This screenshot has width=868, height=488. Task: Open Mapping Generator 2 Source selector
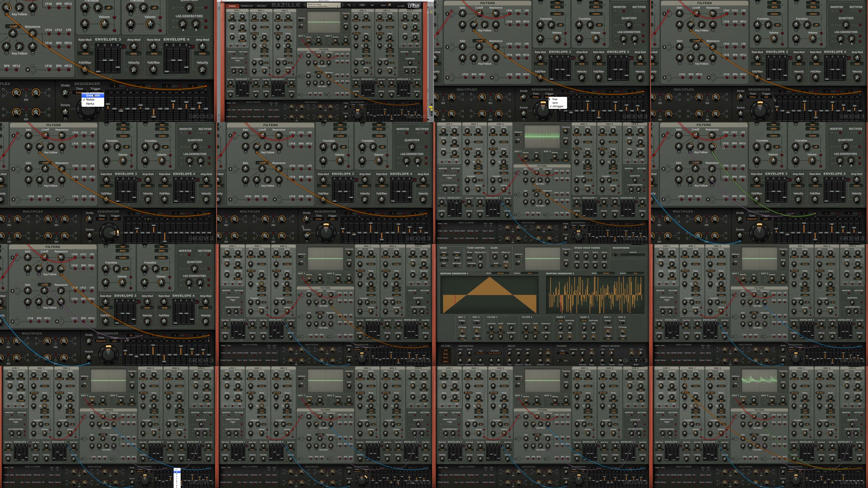[635, 274]
